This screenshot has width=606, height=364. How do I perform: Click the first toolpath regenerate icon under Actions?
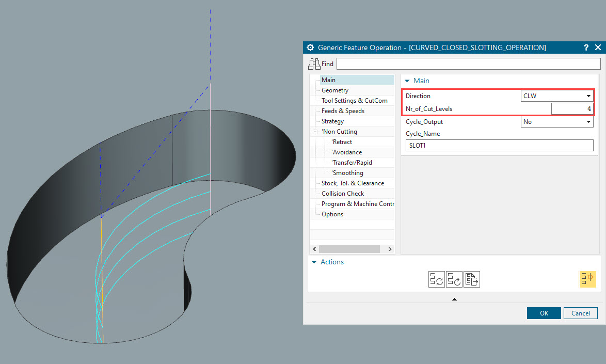[x=436, y=279]
